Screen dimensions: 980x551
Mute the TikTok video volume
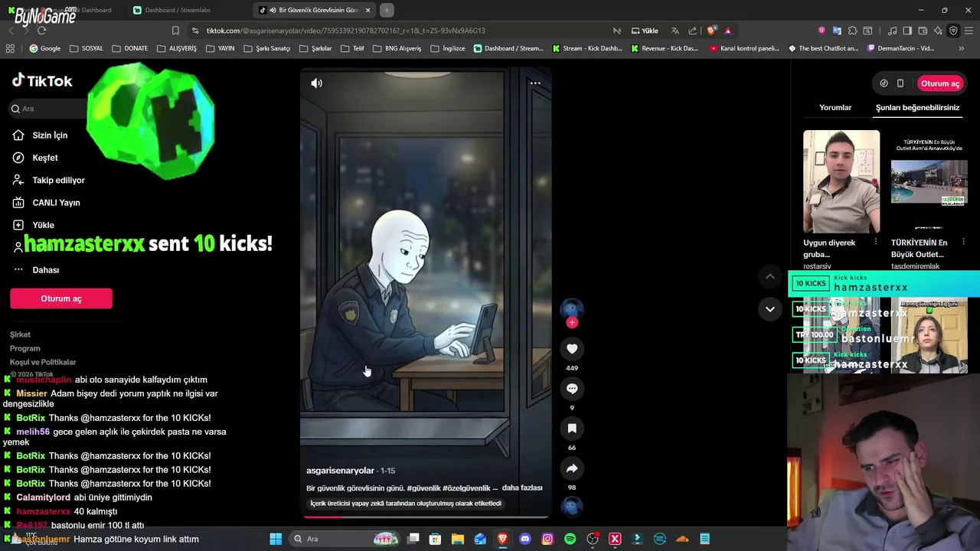click(317, 83)
